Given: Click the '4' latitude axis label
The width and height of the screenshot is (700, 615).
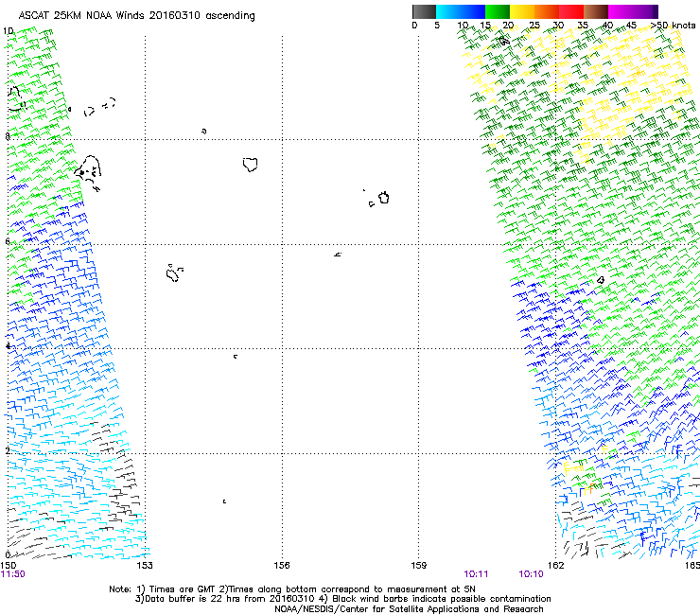Looking at the screenshot, I should point(8,345).
